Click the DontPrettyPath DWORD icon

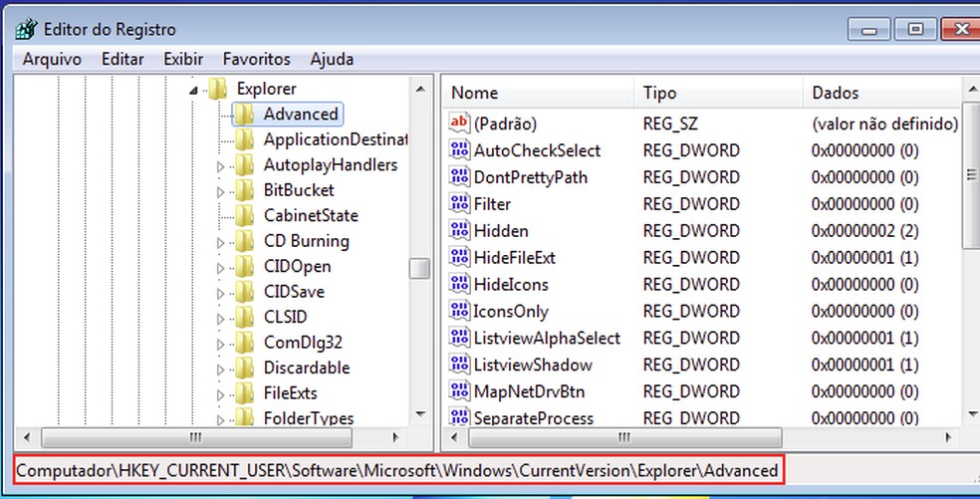pos(459,176)
